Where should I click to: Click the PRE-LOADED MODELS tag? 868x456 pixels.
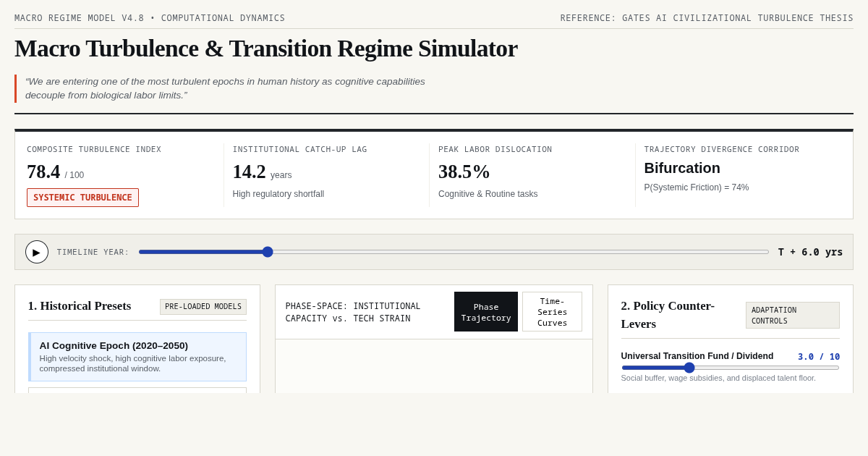click(x=203, y=307)
